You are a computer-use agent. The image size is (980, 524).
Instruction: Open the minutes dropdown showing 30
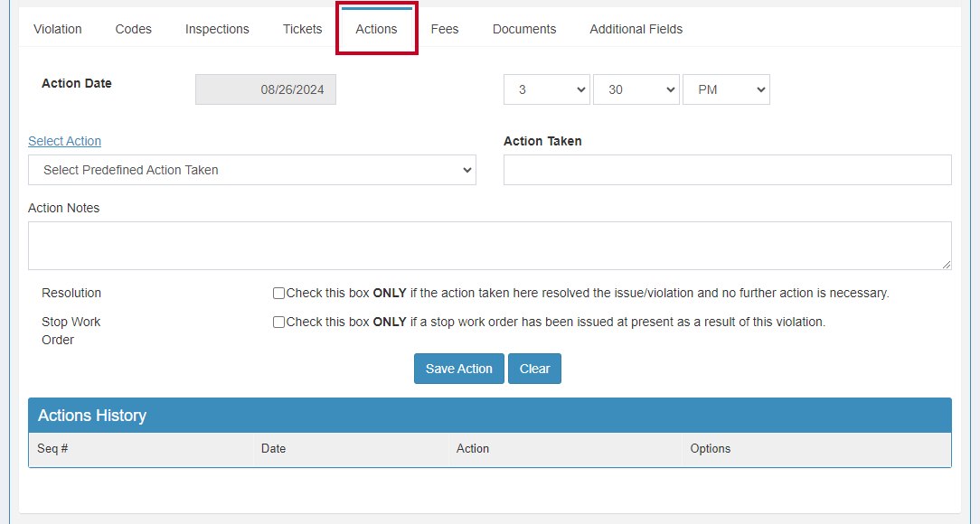coord(636,89)
